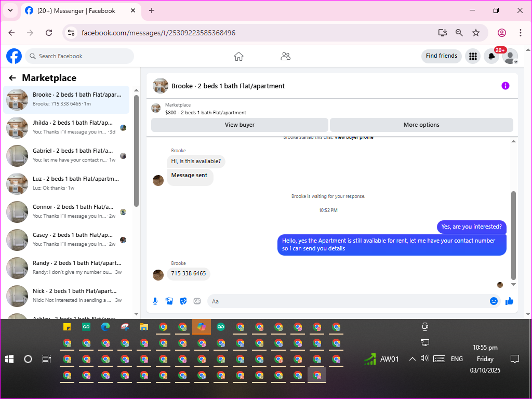Open Chrome three-dot menu
532x399 pixels.
coord(521,33)
